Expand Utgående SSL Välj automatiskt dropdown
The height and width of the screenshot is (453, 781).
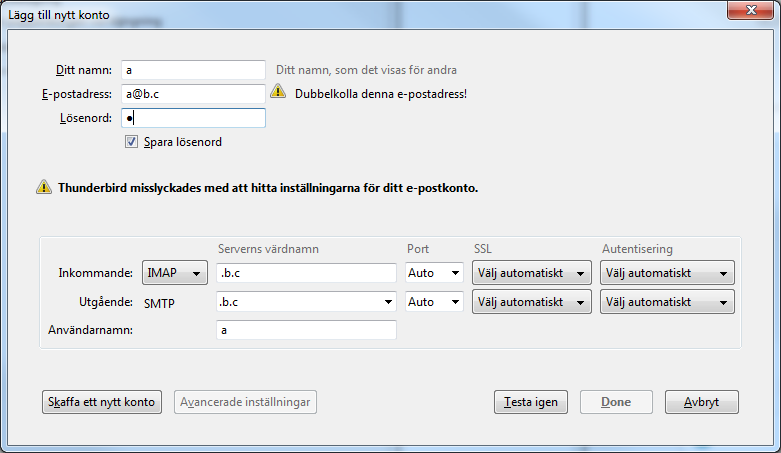pos(532,302)
